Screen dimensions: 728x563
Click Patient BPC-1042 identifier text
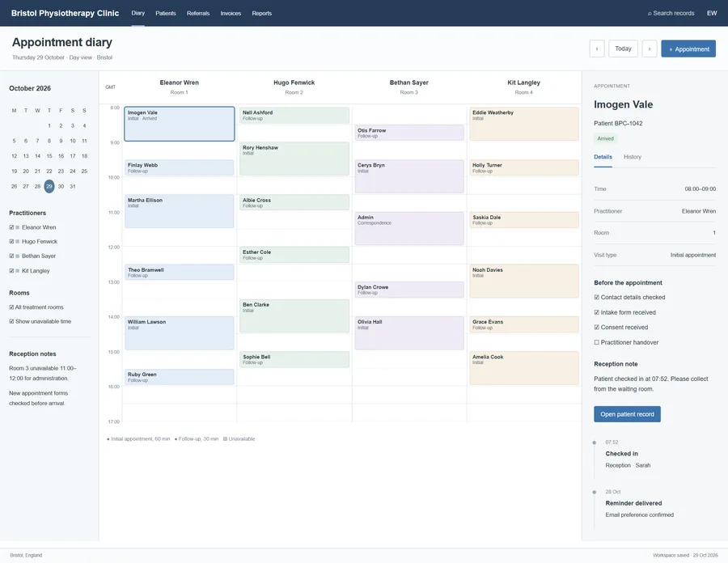[618, 123]
